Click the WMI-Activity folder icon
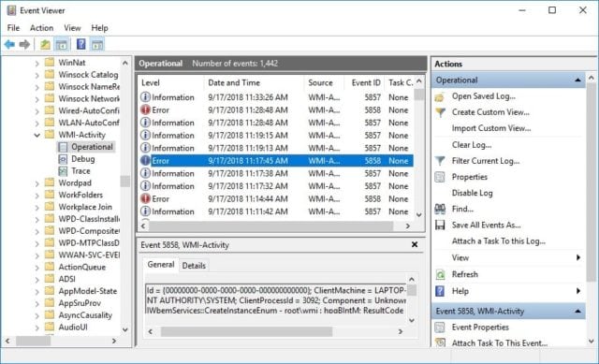599x364 pixels. [50, 135]
